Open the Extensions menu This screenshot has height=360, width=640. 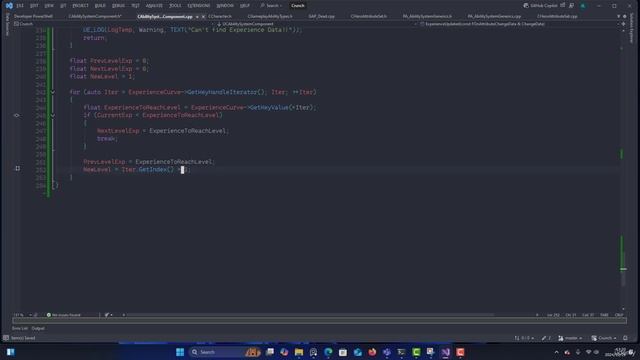(199, 6)
